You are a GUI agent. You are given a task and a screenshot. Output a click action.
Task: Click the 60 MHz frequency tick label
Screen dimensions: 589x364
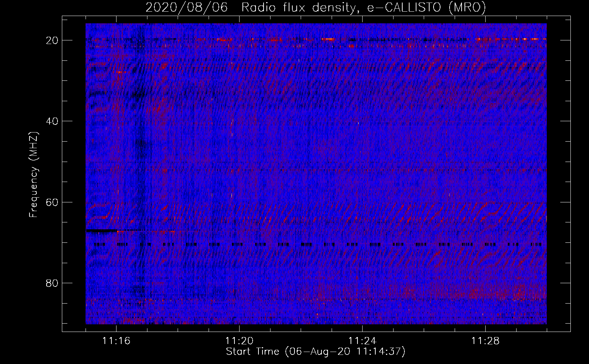click(52, 202)
